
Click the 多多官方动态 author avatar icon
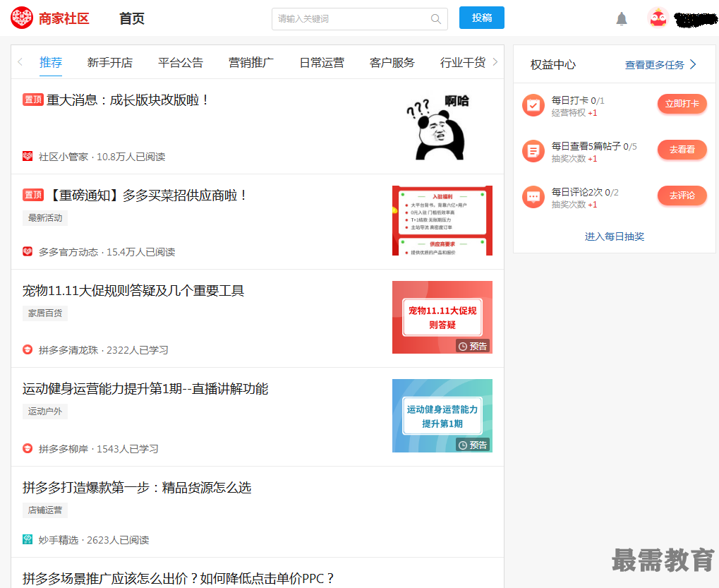click(28, 251)
